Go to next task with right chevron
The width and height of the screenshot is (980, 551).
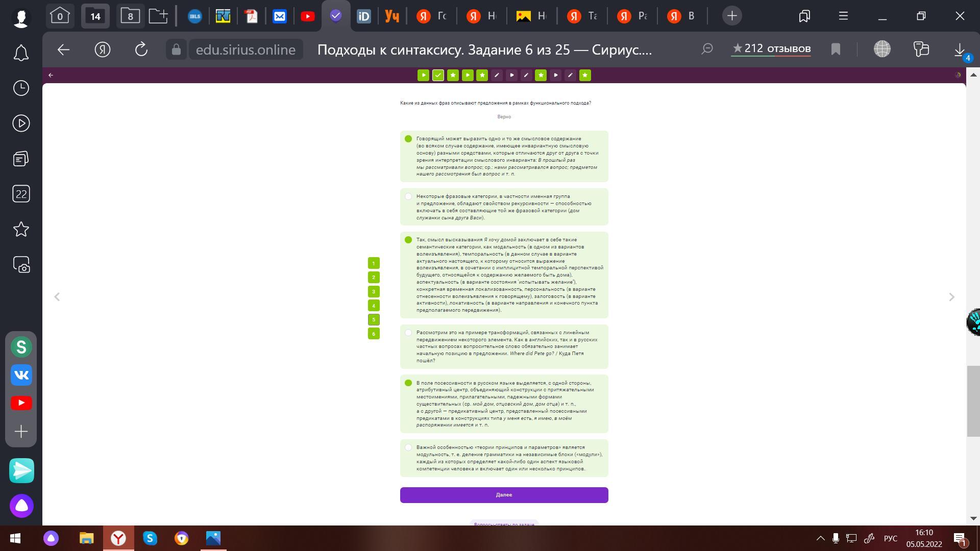point(951,297)
